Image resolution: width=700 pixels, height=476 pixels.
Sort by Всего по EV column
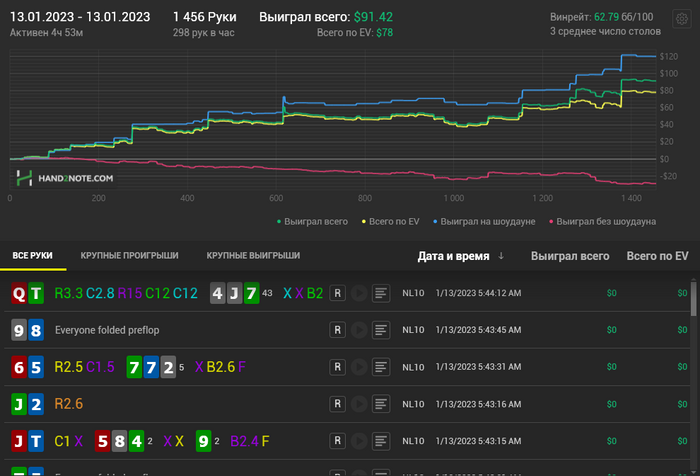[x=657, y=256]
